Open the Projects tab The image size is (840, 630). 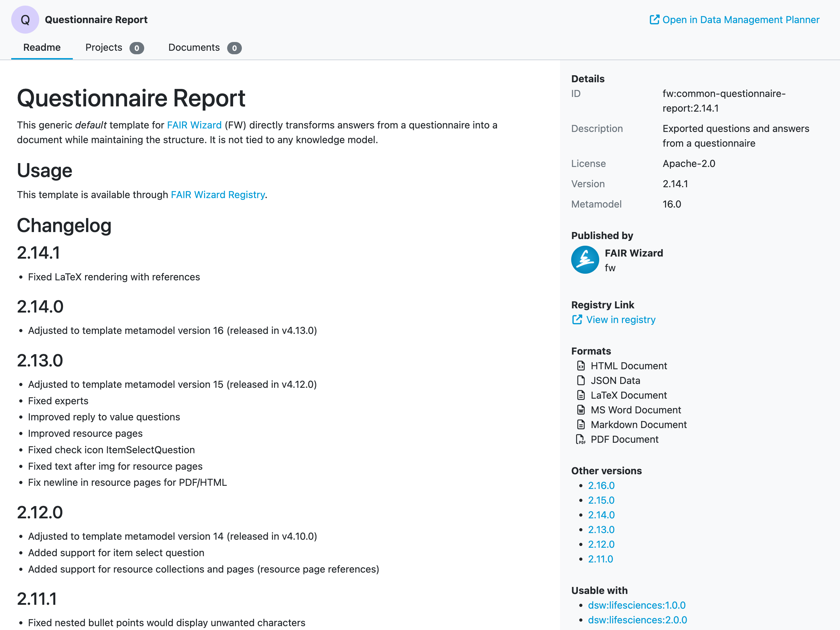(x=114, y=48)
